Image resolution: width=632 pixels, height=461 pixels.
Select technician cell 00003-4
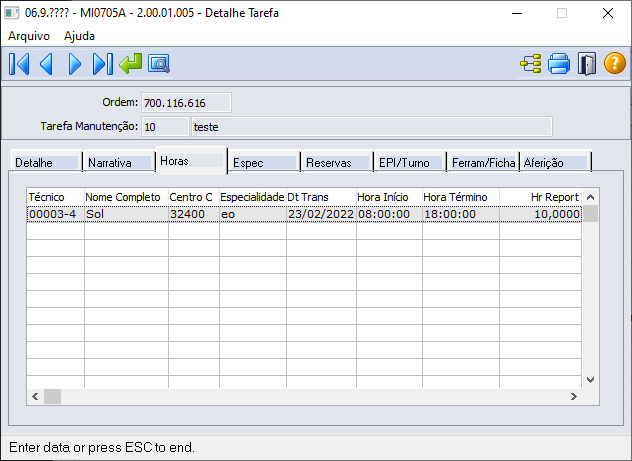[x=56, y=214]
